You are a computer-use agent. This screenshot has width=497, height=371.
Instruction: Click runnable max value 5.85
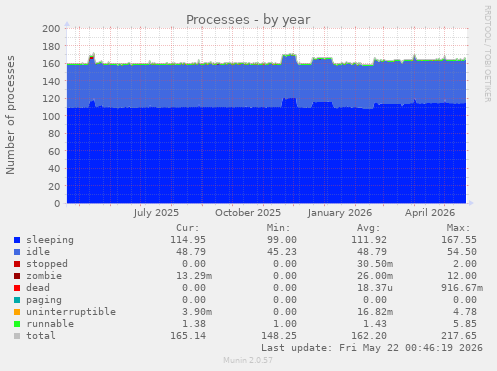tap(465, 324)
